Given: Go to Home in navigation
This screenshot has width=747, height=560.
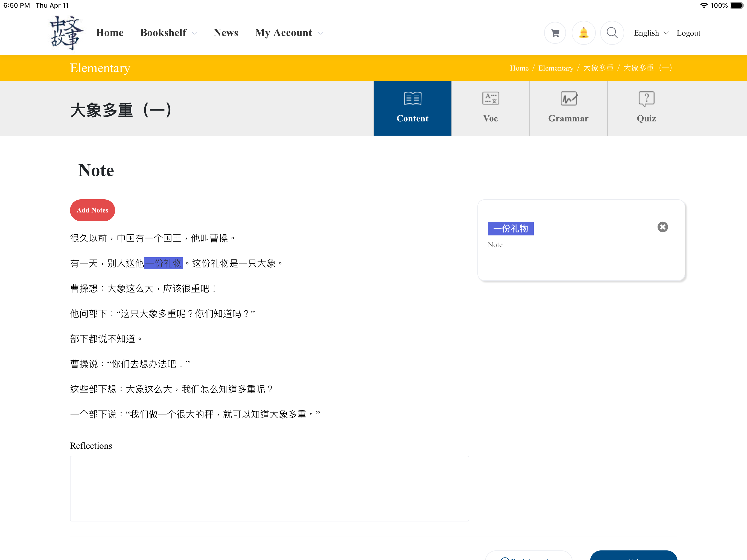Looking at the screenshot, I should coord(109,33).
